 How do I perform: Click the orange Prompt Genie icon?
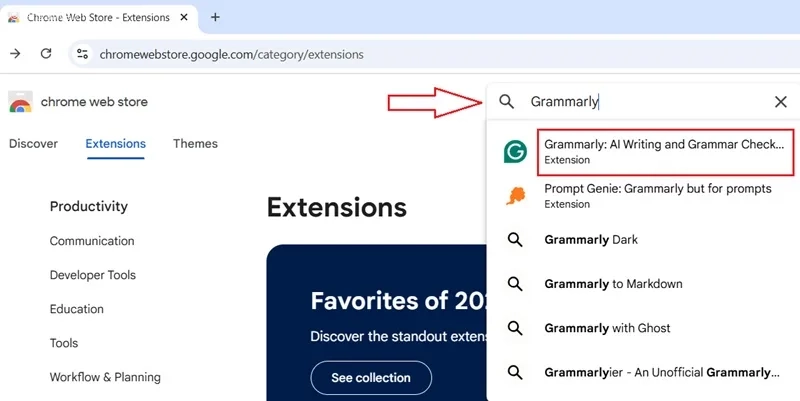516,196
